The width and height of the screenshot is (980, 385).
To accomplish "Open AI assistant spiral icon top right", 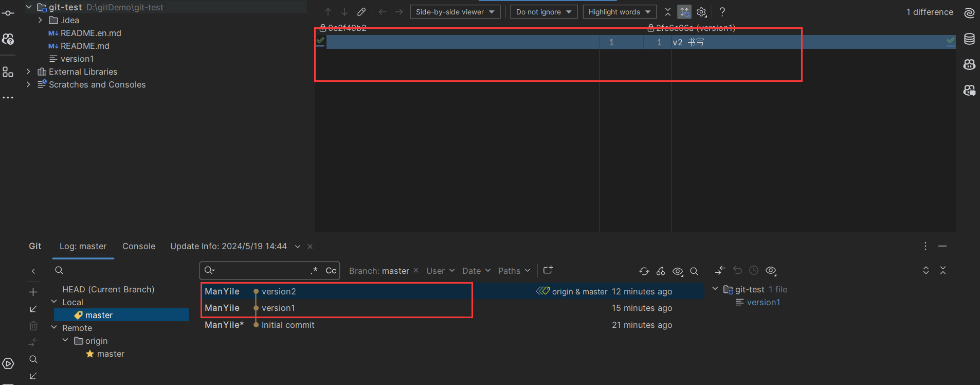I will click(969, 13).
